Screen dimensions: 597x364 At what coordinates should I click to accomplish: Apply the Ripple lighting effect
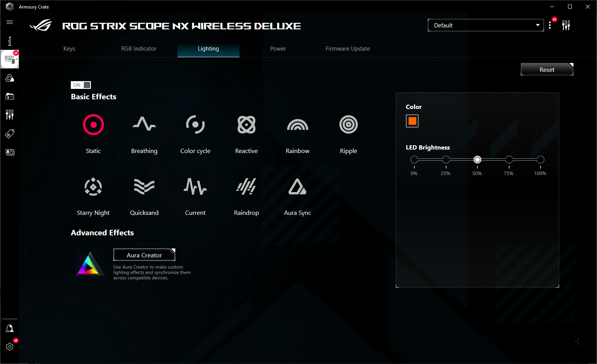coord(349,124)
